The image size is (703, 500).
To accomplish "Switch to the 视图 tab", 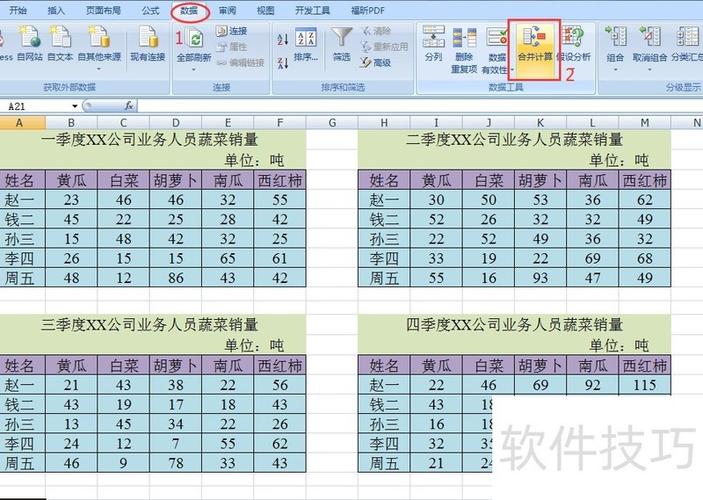I will coord(265,10).
